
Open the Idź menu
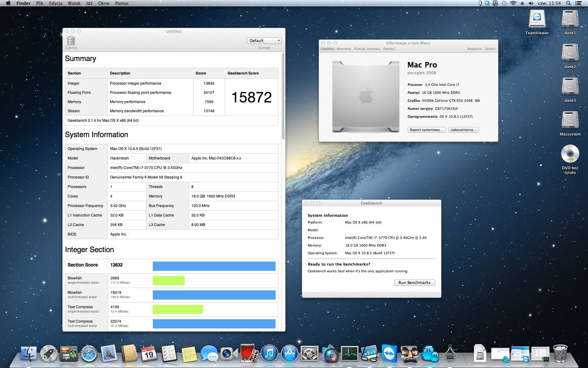(x=89, y=3)
